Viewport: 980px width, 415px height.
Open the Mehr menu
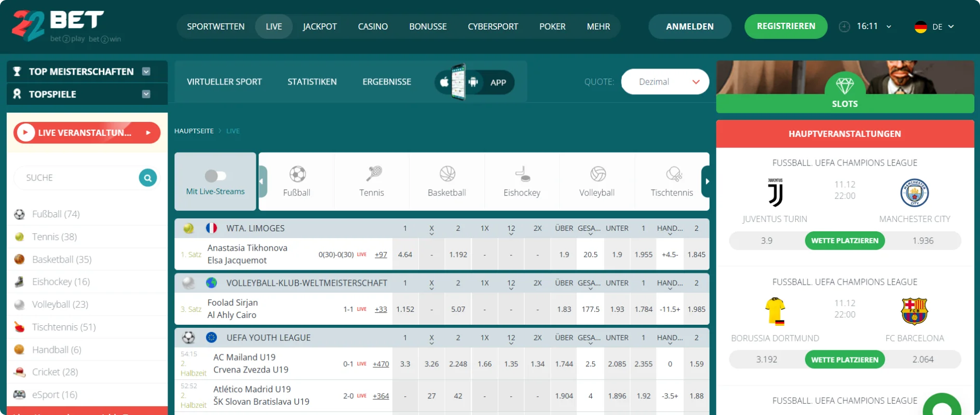[598, 26]
